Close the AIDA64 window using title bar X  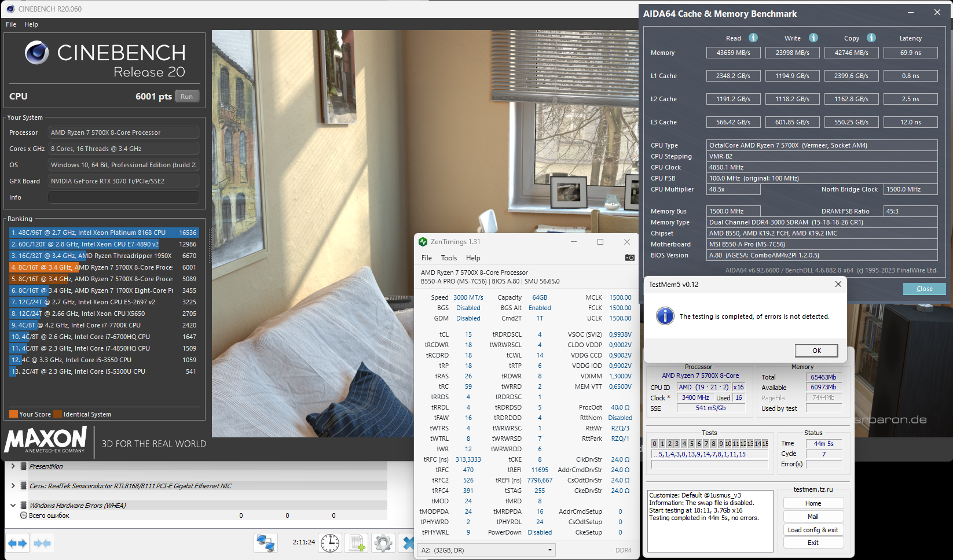click(x=937, y=13)
